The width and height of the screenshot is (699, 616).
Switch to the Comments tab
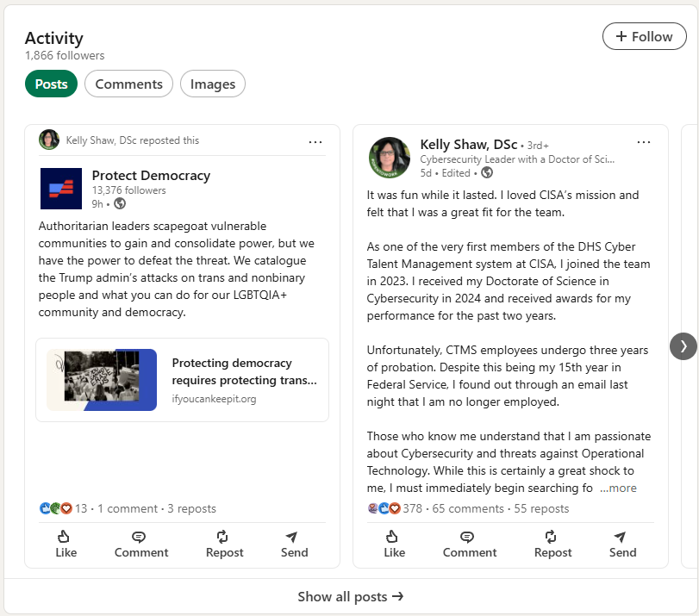coord(128,84)
